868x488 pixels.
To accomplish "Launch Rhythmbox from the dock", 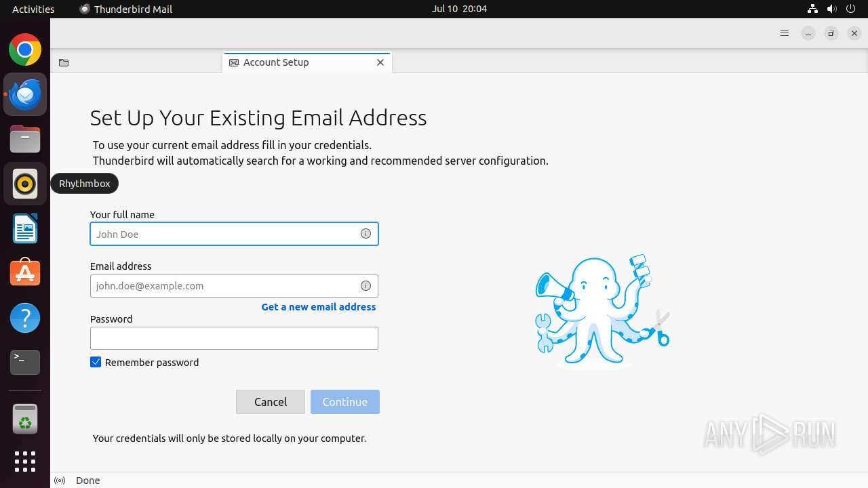I will coord(25,184).
